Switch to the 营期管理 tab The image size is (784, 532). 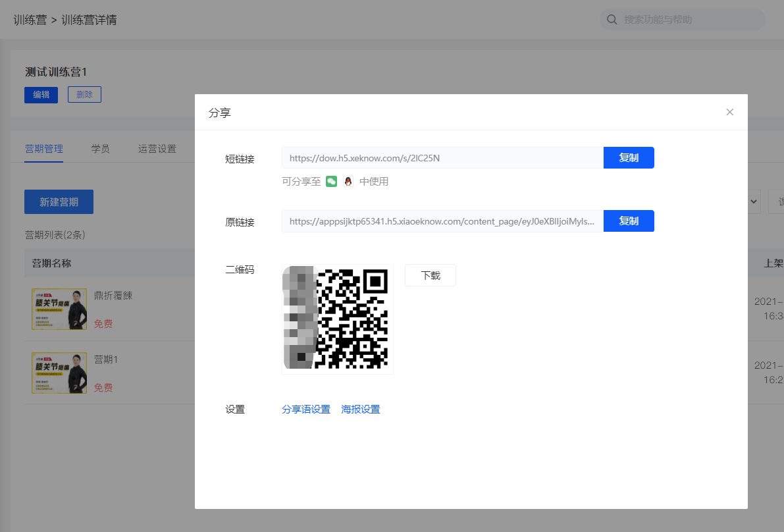44,149
